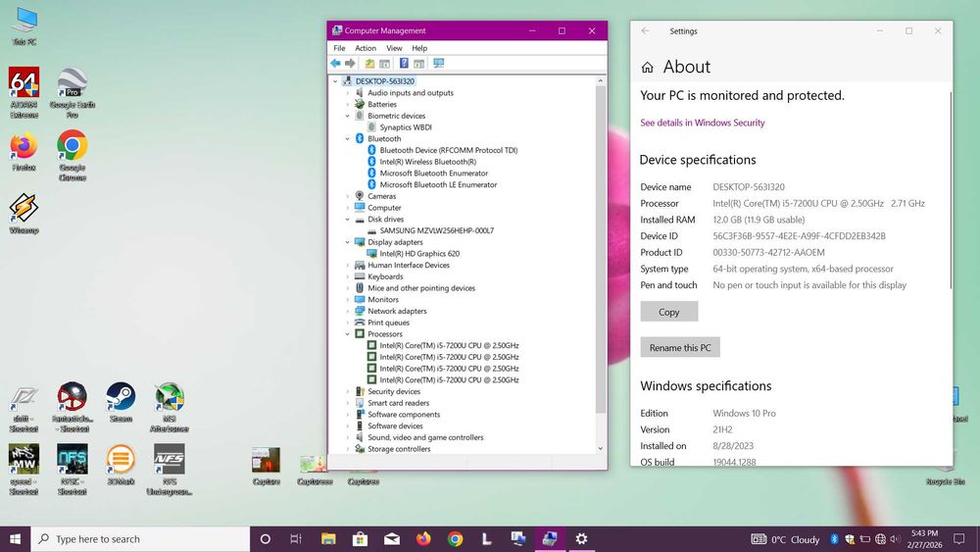Select Human Interface Devices category

click(408, 265)
